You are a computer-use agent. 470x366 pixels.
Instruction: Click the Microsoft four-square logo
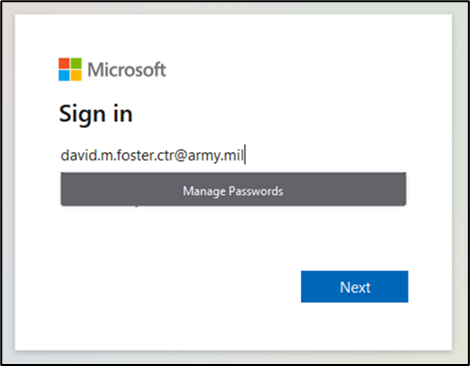(70, 69)
